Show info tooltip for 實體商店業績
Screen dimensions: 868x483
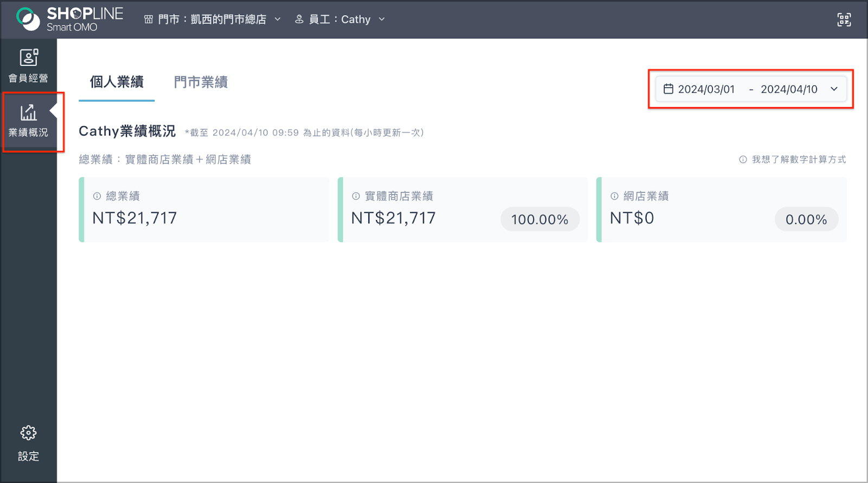(356, 196)
